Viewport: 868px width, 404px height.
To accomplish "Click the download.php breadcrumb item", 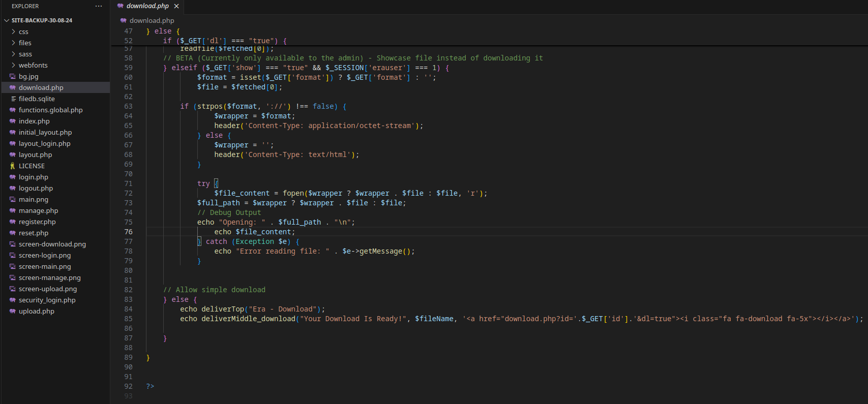I will (x=151, y=20).
